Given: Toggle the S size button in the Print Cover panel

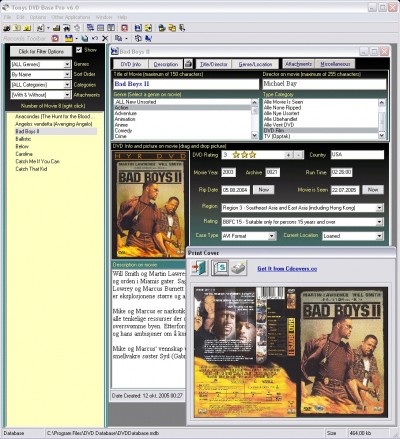Looking at the screenshot, I should (x=220, y=268).
